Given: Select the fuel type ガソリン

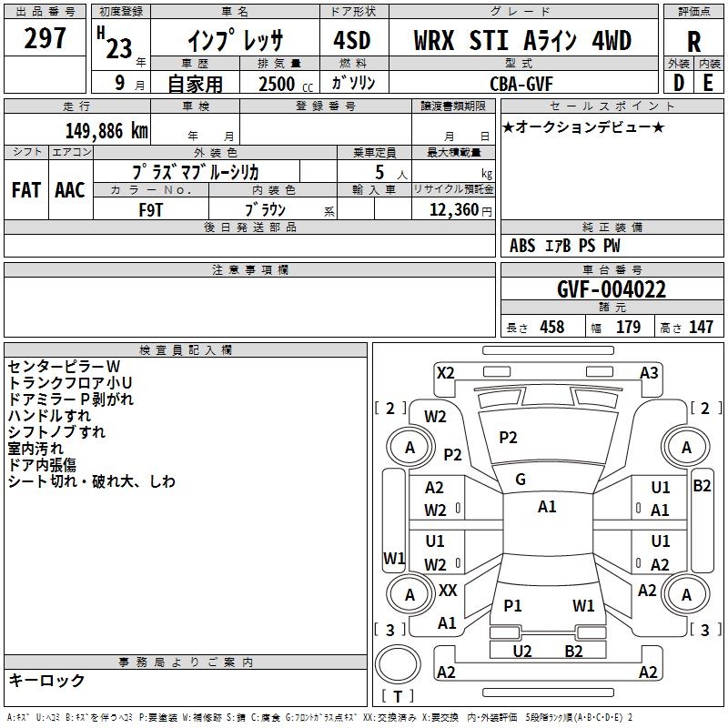Looking at the screenshot, I should tap(353, 83).
